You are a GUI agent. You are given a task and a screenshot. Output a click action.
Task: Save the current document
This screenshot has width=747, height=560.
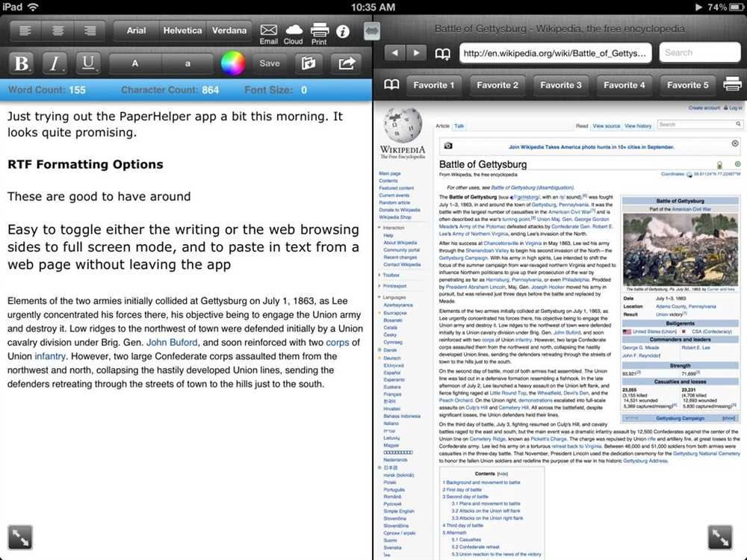pyautogui.click(x=270, y=63)
